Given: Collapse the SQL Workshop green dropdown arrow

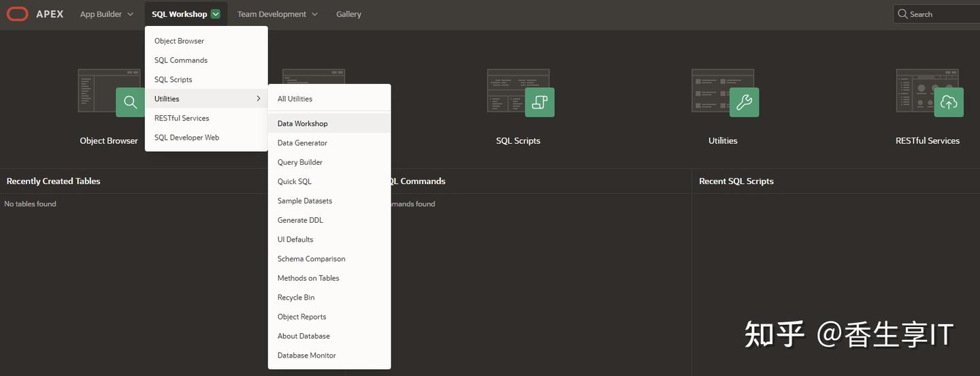Looking at the screenshot, I should 216,14.
